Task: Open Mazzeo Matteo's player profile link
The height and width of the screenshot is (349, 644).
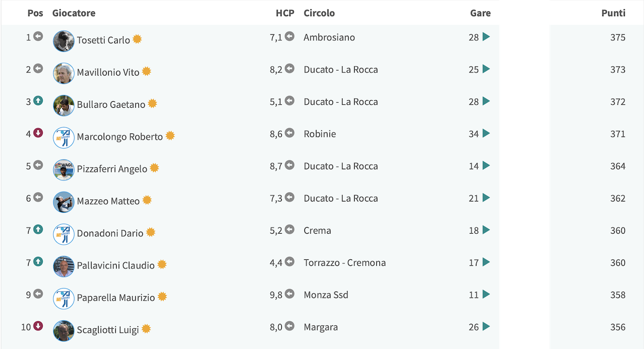Action: 108,201
